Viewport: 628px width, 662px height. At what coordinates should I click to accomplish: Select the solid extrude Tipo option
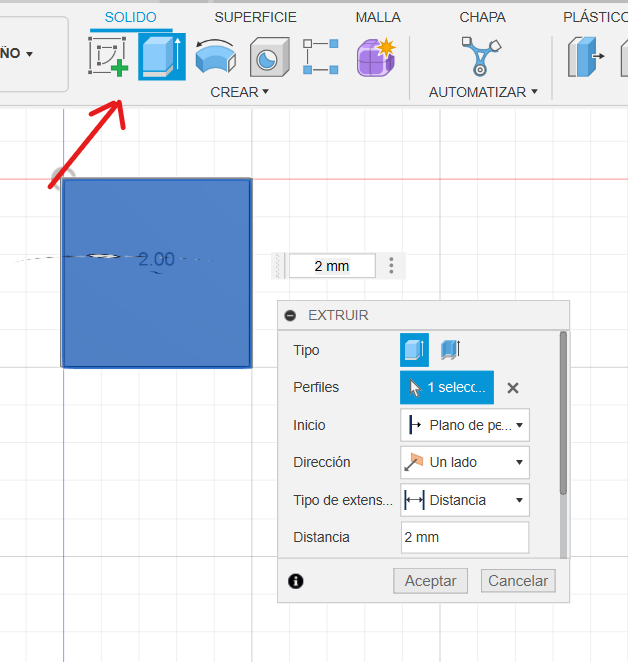click(x=414, y=350)
